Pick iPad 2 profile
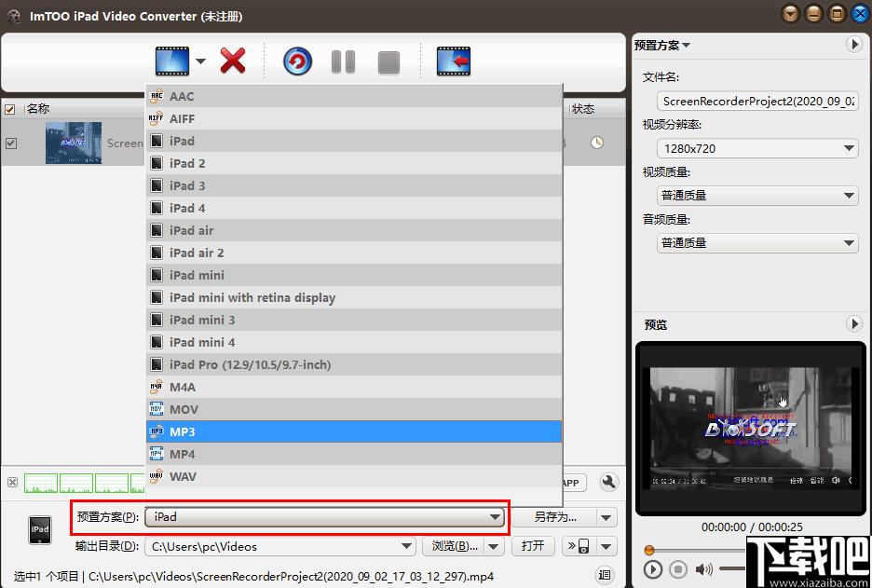 click(x=354, y=163)
